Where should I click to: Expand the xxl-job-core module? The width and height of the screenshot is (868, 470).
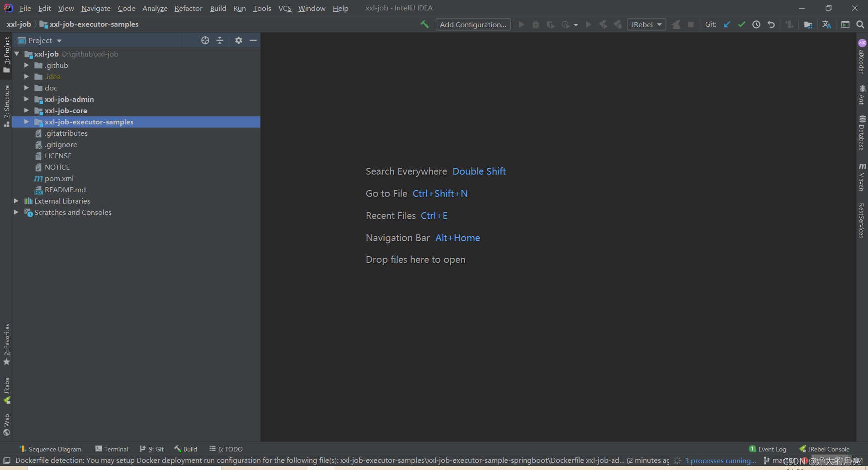[x=27, y=110]
